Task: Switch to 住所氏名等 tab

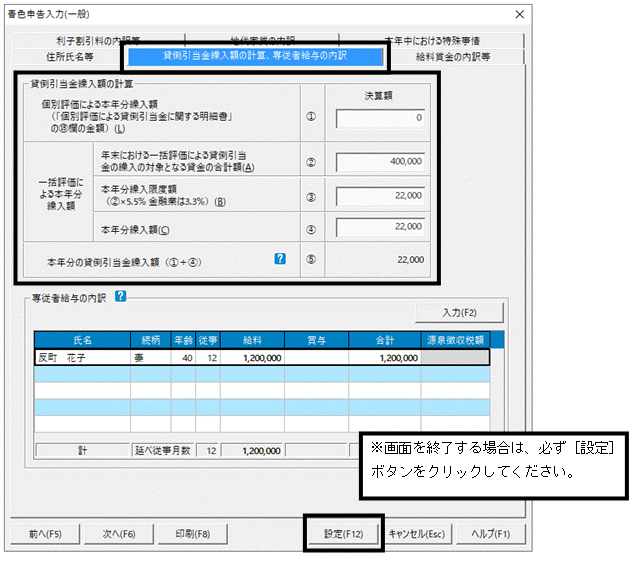Action: coord(69,56)
